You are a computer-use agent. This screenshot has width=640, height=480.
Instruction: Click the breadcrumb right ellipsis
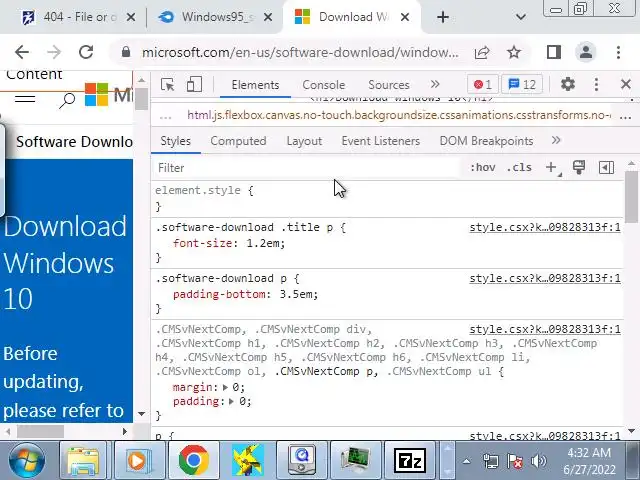pos(625,116)
